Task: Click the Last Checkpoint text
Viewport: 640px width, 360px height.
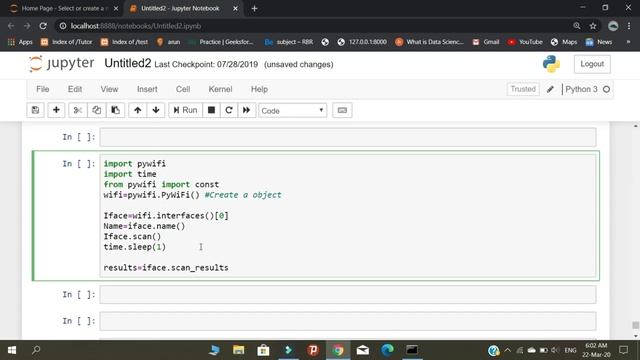Action: pyautogui.click(x=206, y=64)
